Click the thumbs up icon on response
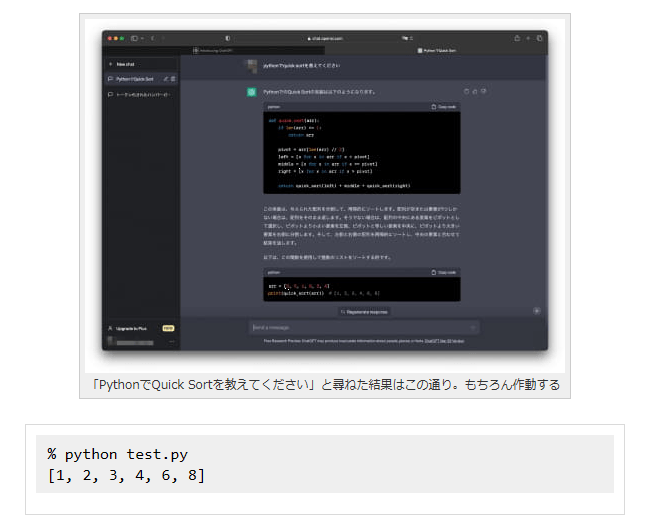 pyautogui.click(x=475, y=91)
